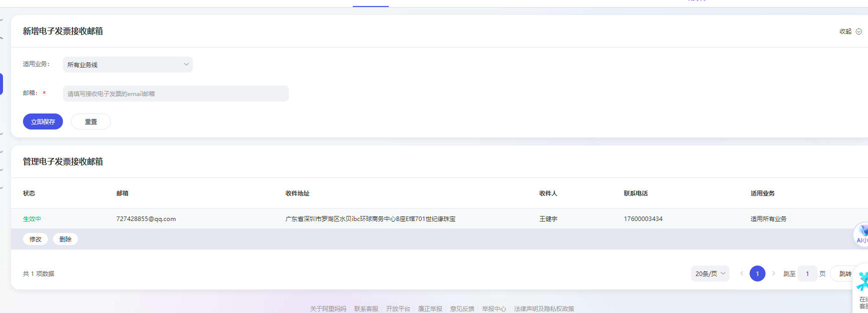Click the email address input field
Screen dimensions: 868x313
(x=176, y=93)
